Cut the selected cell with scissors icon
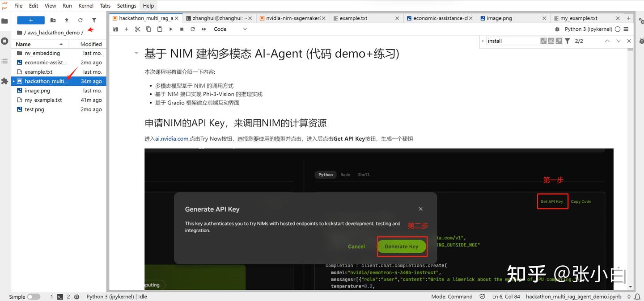The image size is (644, 301). coord(138,29)
